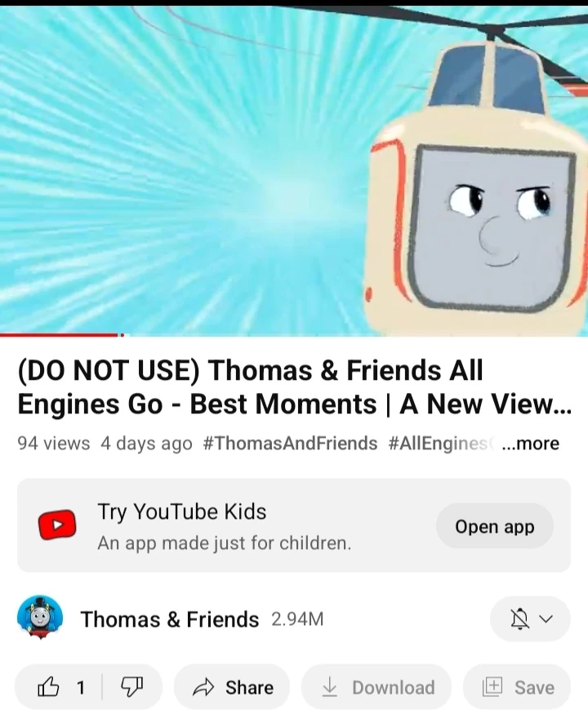Open the Thomas & Friends channel avatar
This screenshot has width=588, height=719.
[x=40, y=618]
